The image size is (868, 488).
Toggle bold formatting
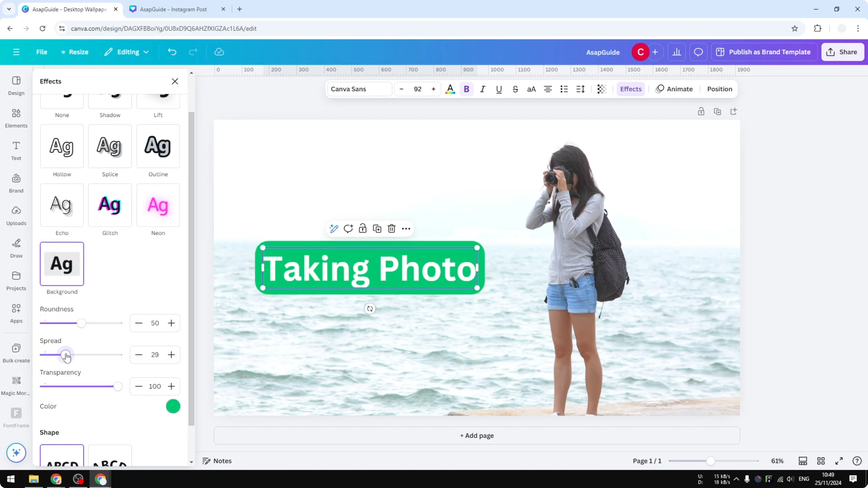[466, 89]
